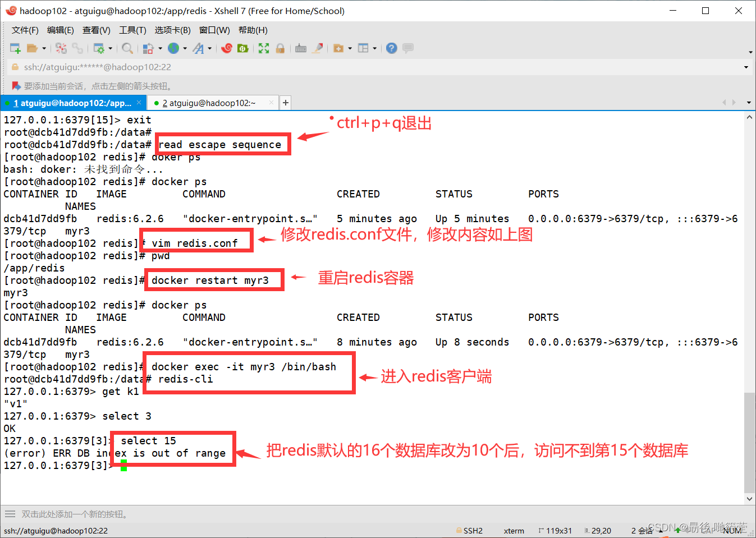Viewport: 756px width, 538px height.
Task: Open the 窗口(W) menu
Action: (x=214, y=30)
